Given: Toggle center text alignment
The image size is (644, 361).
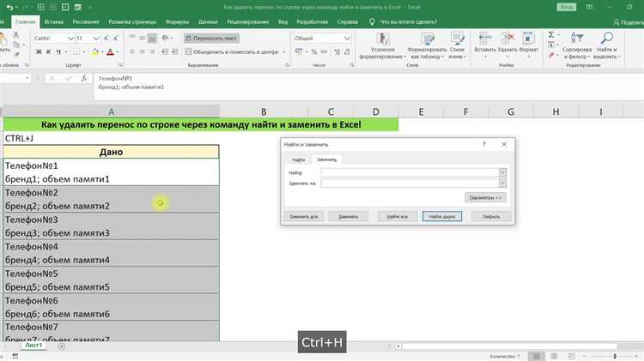Looking at the screenshot, I should [142, 51].
